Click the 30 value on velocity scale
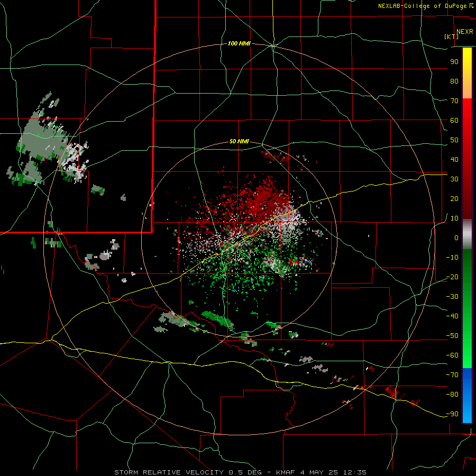 (454, 179)
